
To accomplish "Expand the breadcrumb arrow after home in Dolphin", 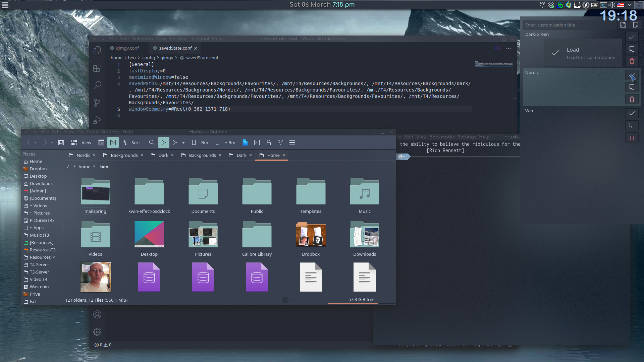I will 94,167.
